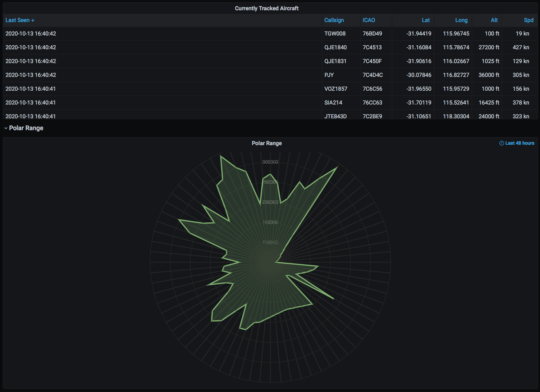Click altitude value 1025 ft
The height and width of the screenshot is (392, 540).
490,61
